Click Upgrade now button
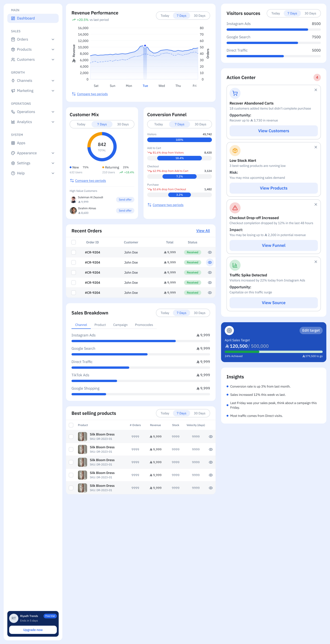Image resolution: width=330 pixels, height=644 pixels. [x=33, y=630]
